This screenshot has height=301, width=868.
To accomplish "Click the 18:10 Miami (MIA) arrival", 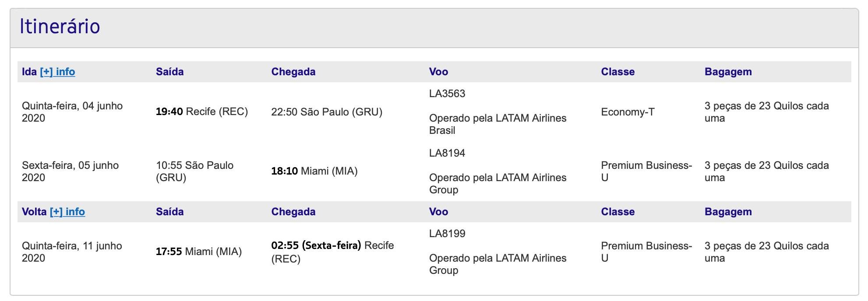I will click(x=314, y=171).
